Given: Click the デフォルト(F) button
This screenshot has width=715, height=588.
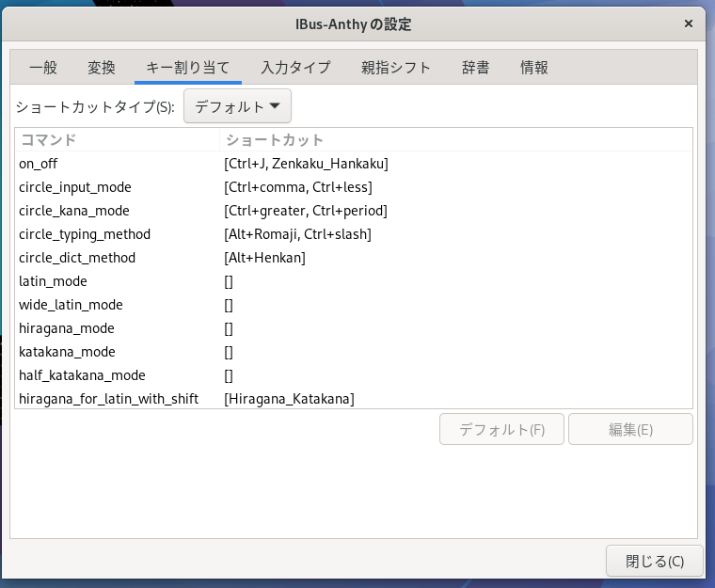Looking at the screenshot, I should (x=501, y=429).
